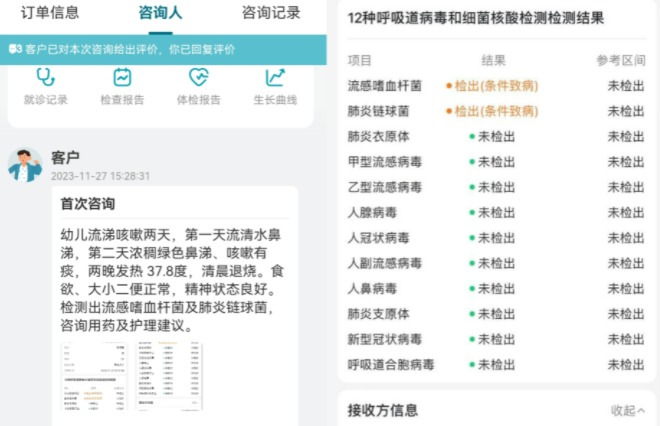This screenshot has width=660, height=426.
Task: Click 未检出 result for 肺炎衣原体
Action: click(492, 136)
